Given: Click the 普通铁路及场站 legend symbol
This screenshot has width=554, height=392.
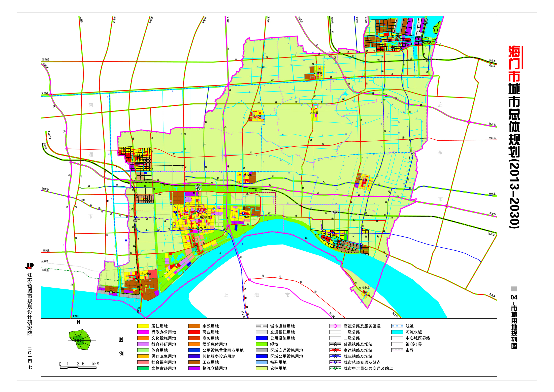Looking at the screenshot, I should [335, 344].
